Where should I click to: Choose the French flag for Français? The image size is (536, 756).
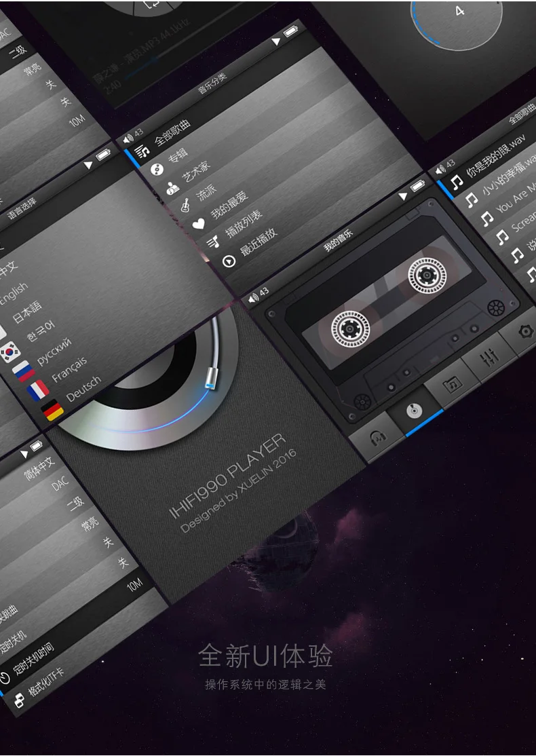click(38, 390)
